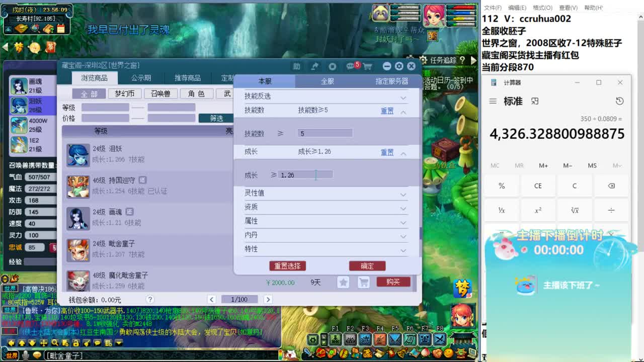The height and width of the screenshot is (362, 644).
Task: Click the shopping cart icon on the 藏宝阁 window
Action: (x=368, y=66)
